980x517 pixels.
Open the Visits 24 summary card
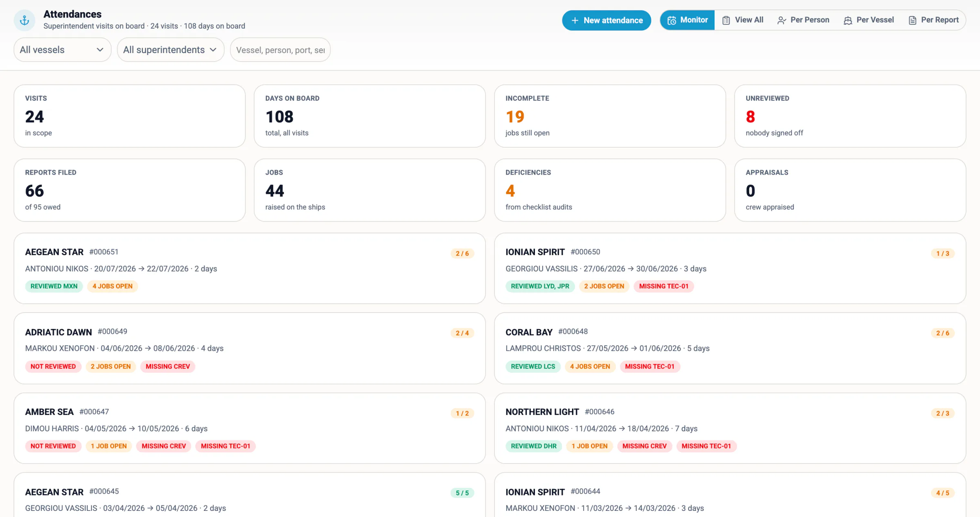[x=129, y=116]
